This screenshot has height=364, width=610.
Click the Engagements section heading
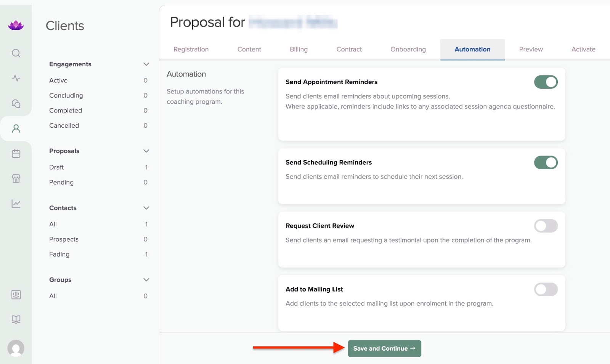(x=70, y=64)
